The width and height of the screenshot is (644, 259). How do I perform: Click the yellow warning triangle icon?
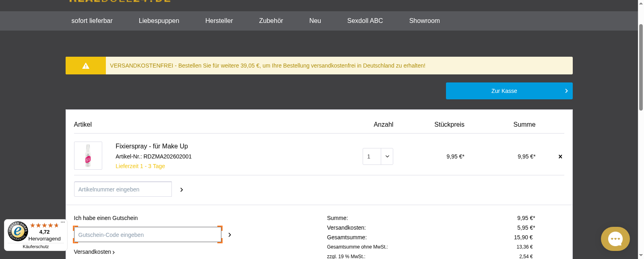pos(86,66)
